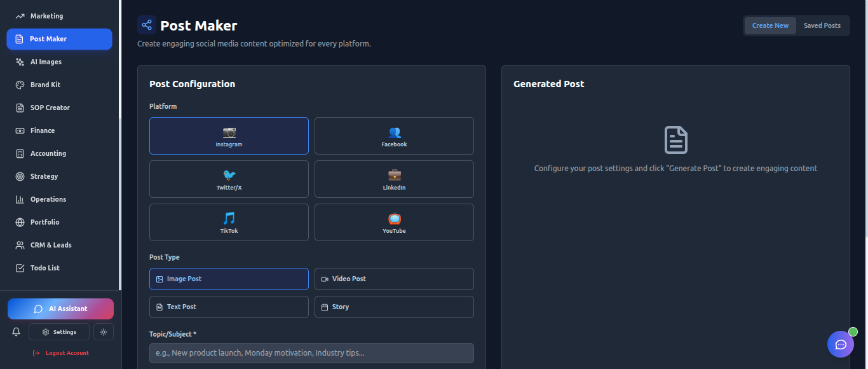The height and width of the screenshot is (369, 868).
Task: Select TikTok as the platform
Action: tap(229, 222)
